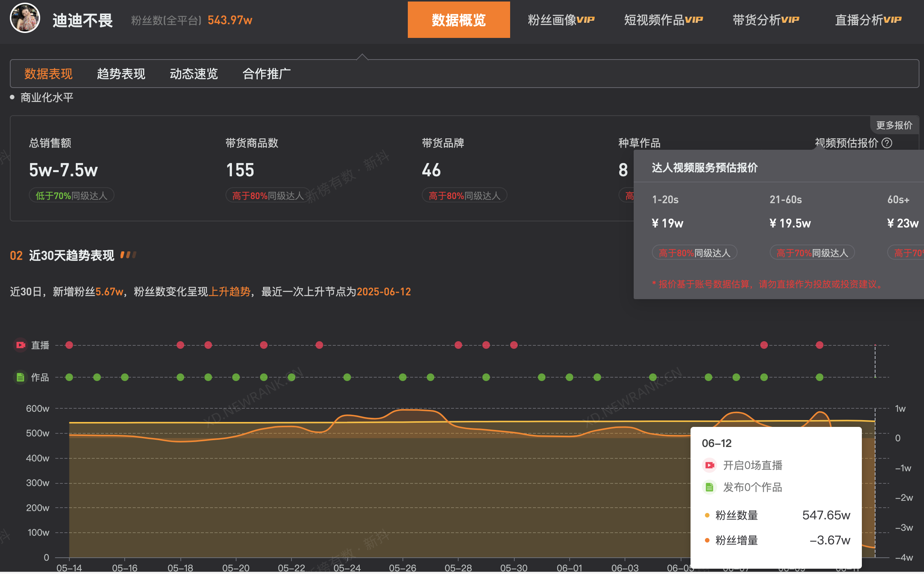
Task: Select green works dot above 05-24
Action: (347, 377)
